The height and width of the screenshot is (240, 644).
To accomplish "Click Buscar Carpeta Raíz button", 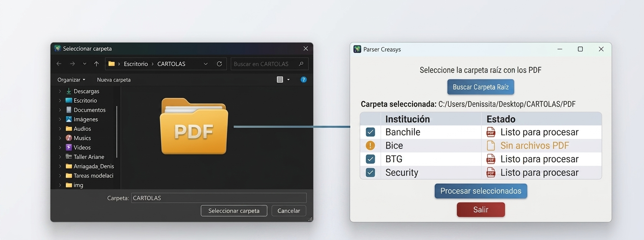I will coord(481,87).
